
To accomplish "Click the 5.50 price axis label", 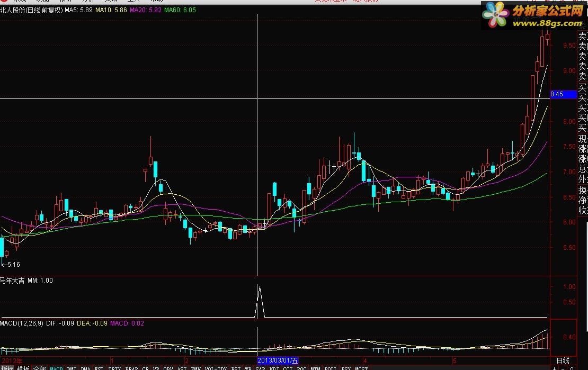I will pos(569,248).
